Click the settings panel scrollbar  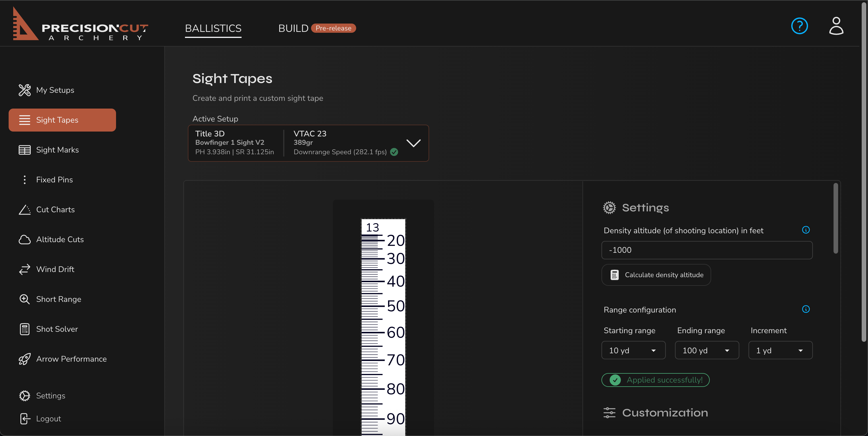pyautogui.click(x=835, y=218)
